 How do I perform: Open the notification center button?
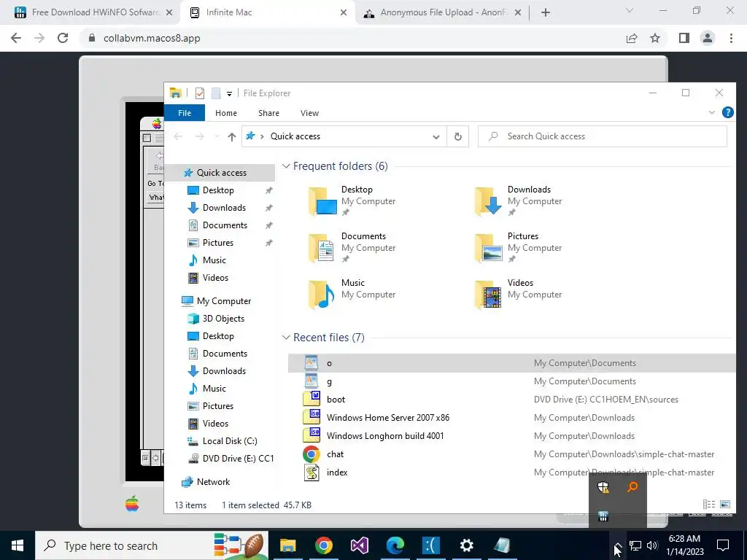723,545
